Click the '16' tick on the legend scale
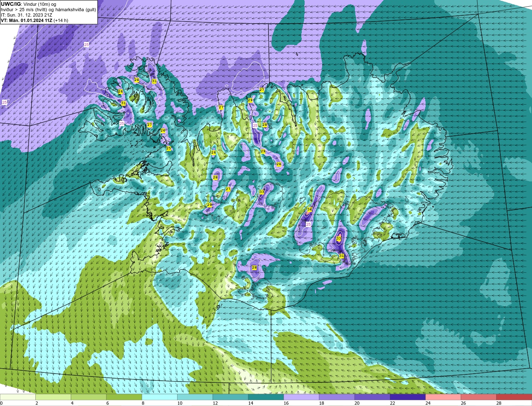This screenshot has height=406, width=532. [286, 403]
